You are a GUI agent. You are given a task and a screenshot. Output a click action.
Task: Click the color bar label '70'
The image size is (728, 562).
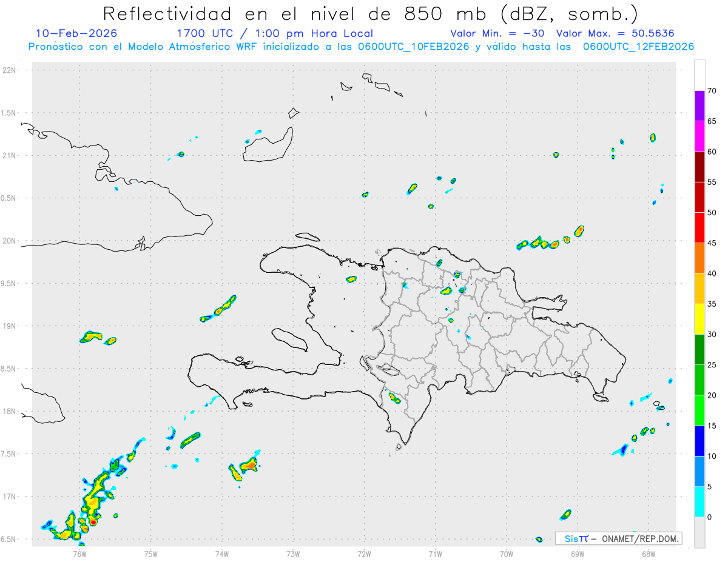tap(712, 91)
